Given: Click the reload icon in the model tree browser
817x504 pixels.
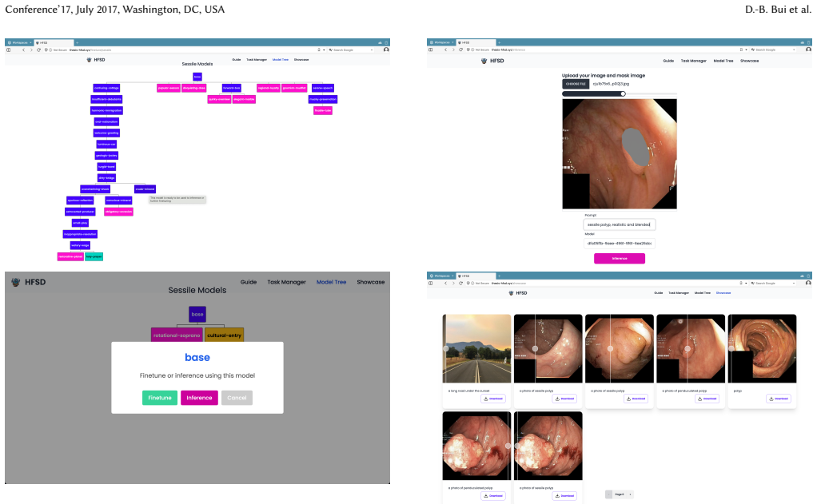Looking at the screenshot, I should tap(38, 50).
